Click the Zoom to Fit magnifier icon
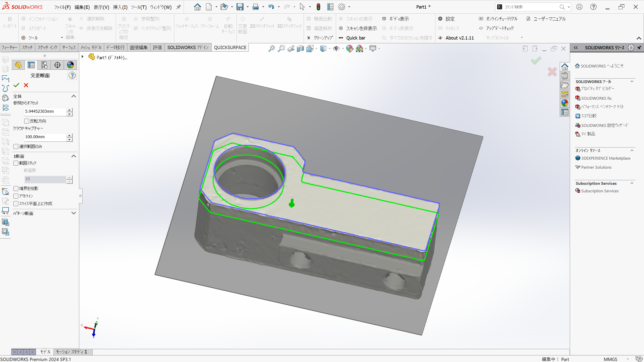This screenshot has width=644, height=362. (271, 49)
